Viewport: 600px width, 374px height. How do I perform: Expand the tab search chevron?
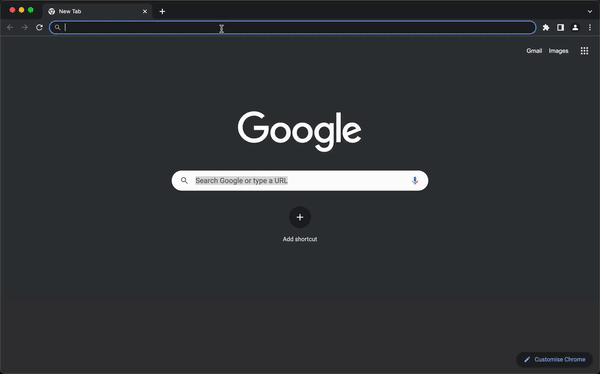pos(590,11)
